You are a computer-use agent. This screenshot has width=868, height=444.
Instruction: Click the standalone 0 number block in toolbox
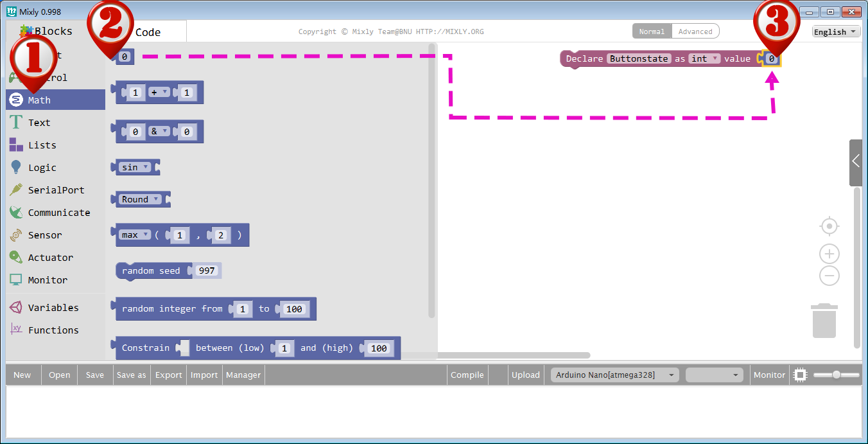(x=124, y=57)
